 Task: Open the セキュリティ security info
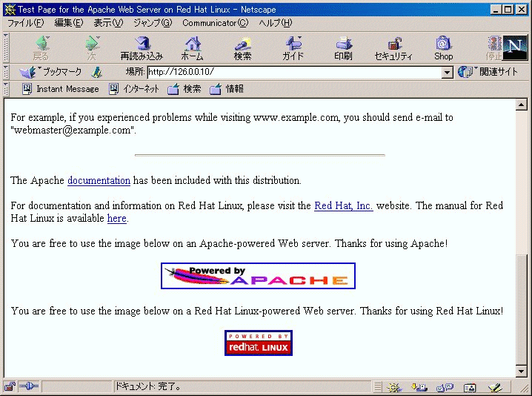pyautogui.click(x=393, y=48)
